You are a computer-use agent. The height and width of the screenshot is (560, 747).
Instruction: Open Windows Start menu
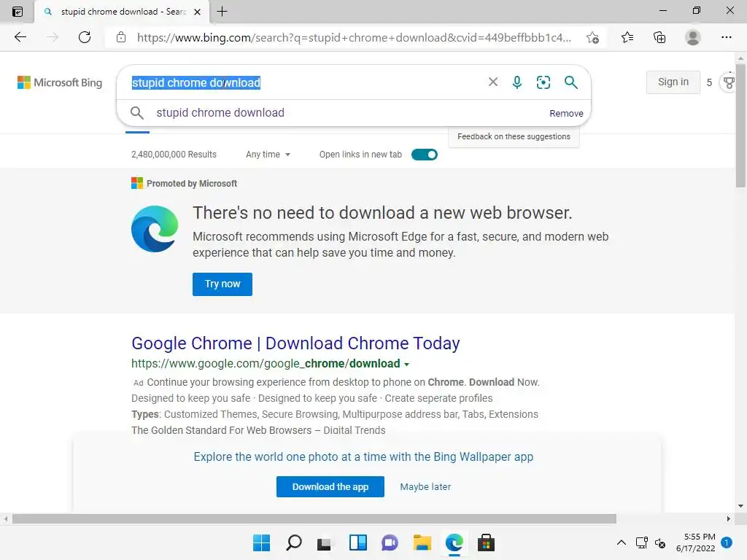click(x=261, y=542)
